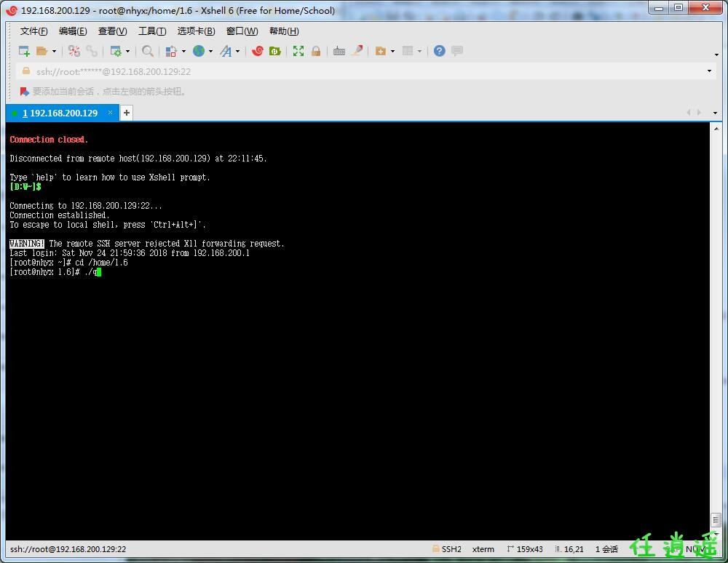Click the Disconnect toolbar icon
The height and width of the screenshot is (563, 728).
(74, 51)
